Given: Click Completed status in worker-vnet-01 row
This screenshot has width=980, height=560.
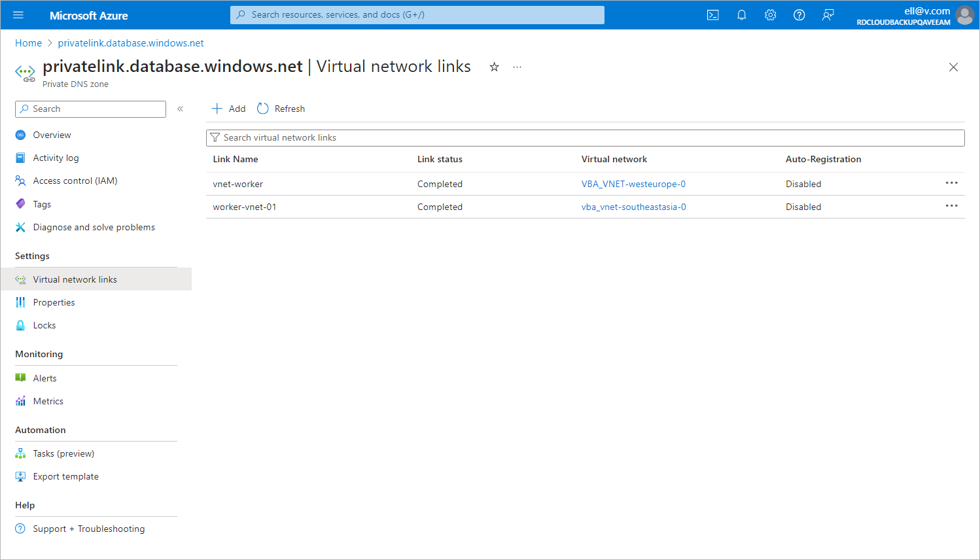Looking at the screenshot, I should click(440, 207).
